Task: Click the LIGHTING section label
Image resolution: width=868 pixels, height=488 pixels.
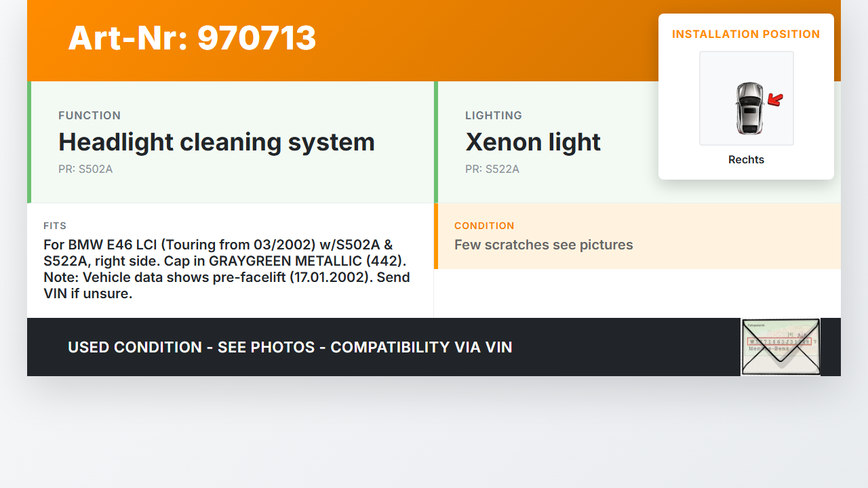Action: [494, 116]
